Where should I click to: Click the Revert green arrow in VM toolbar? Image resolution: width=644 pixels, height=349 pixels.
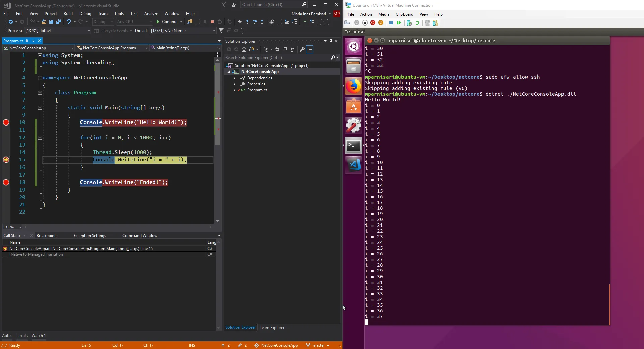pyautogui.click(x=417, y=23)
